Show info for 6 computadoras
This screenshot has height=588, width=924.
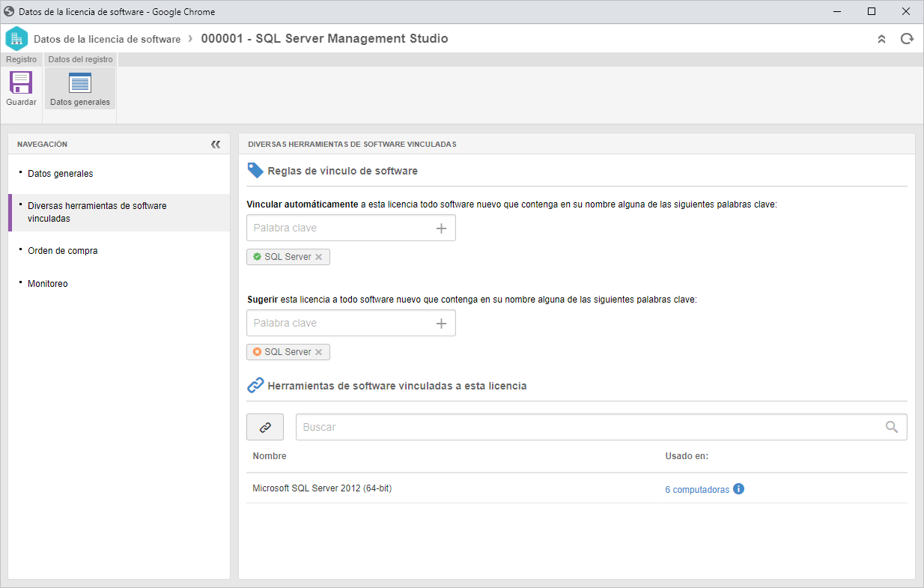[739, 489]
